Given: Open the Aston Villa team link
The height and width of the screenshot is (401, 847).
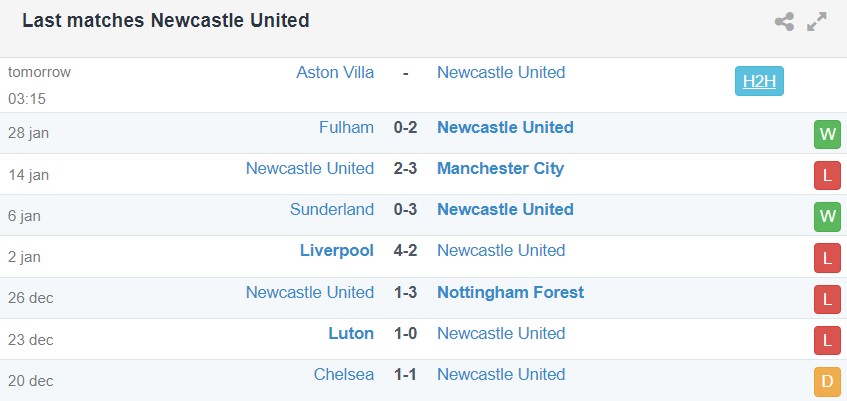Looking at the screenshot, I should 335,72.
